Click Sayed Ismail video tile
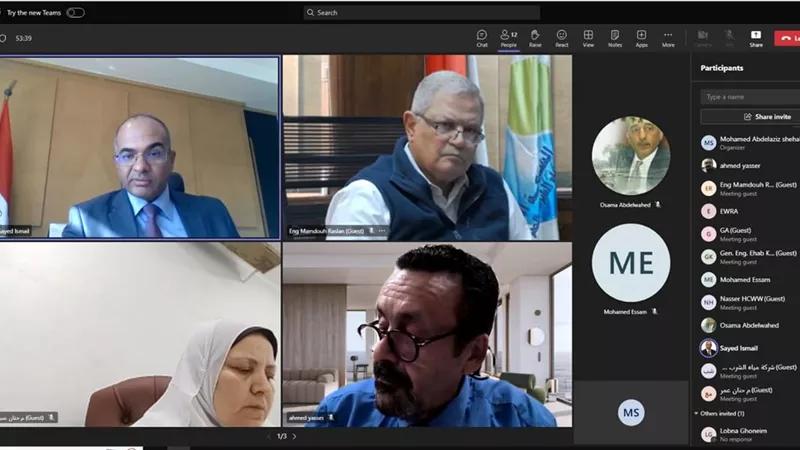 (x=140, y=147)
